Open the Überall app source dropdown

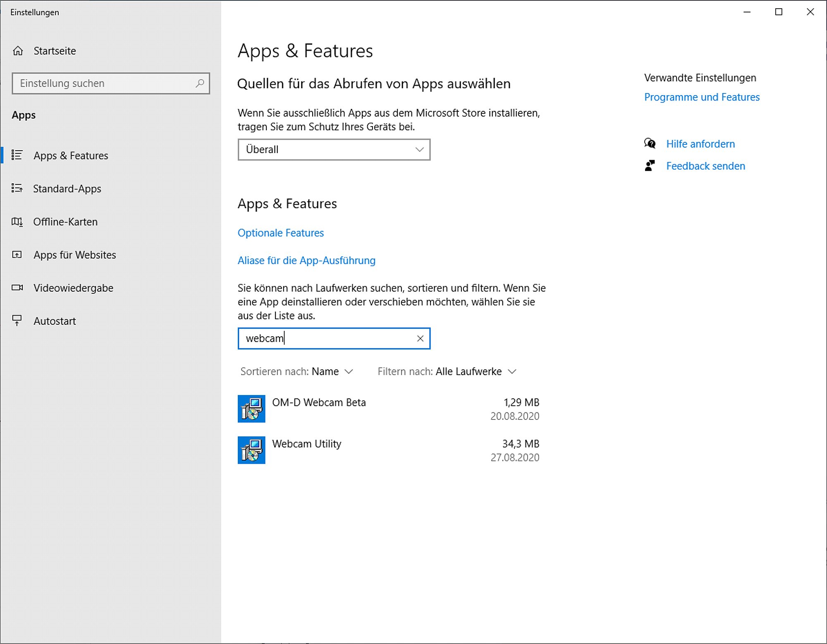pos(334,149)
